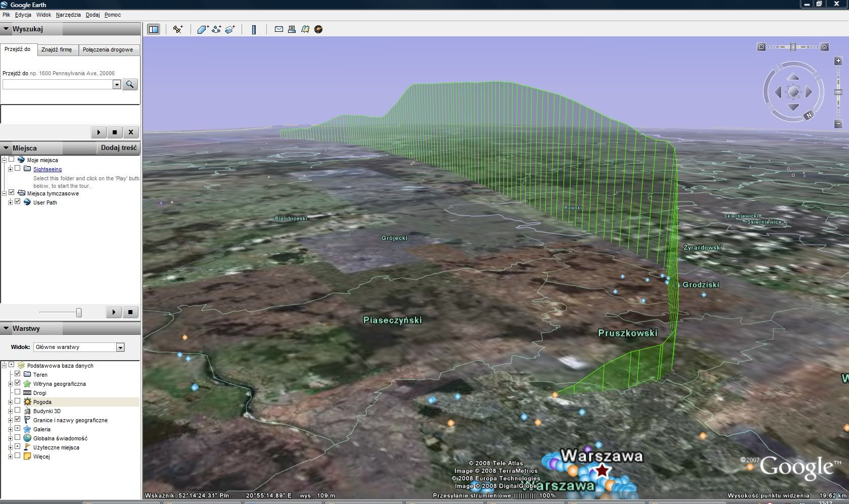Click the Dodaj treść button
The width and height of the screenshot is (849, 504).
[118, 148]
